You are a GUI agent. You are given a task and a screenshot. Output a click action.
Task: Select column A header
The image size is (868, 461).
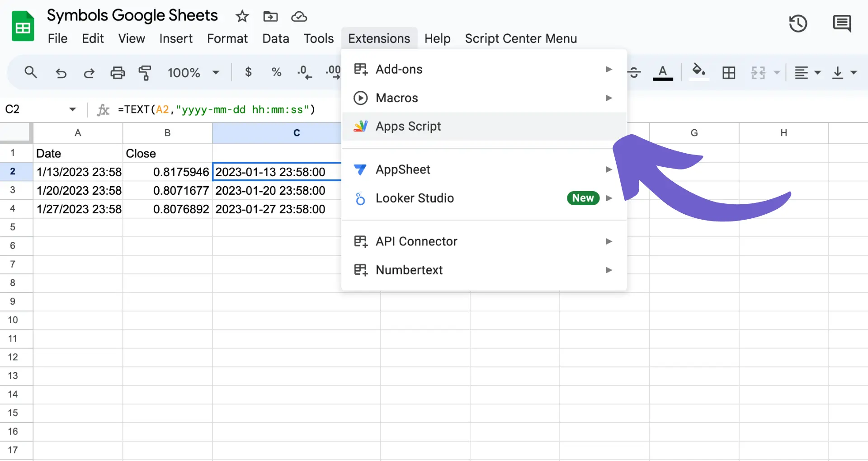78,133
